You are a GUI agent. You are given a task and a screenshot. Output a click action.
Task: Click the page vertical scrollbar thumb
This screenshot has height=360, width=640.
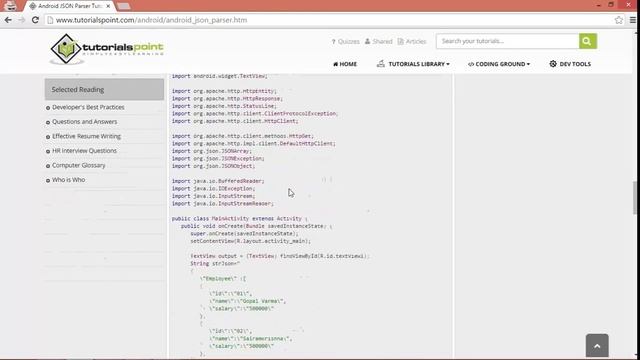pos(635,197)
